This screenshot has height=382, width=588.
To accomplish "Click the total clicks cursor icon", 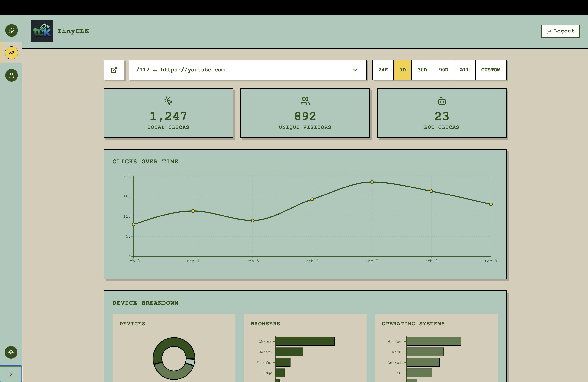I will point(168,101).
